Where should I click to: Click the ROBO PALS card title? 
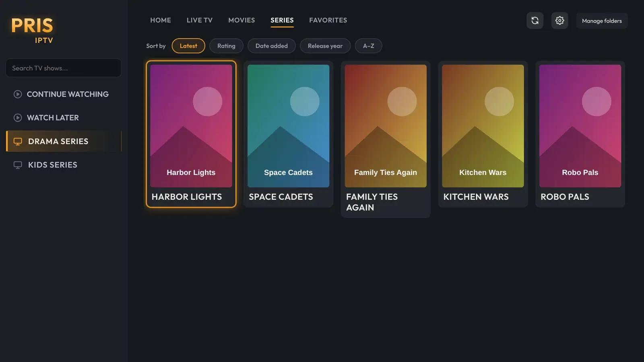[565, 197]
